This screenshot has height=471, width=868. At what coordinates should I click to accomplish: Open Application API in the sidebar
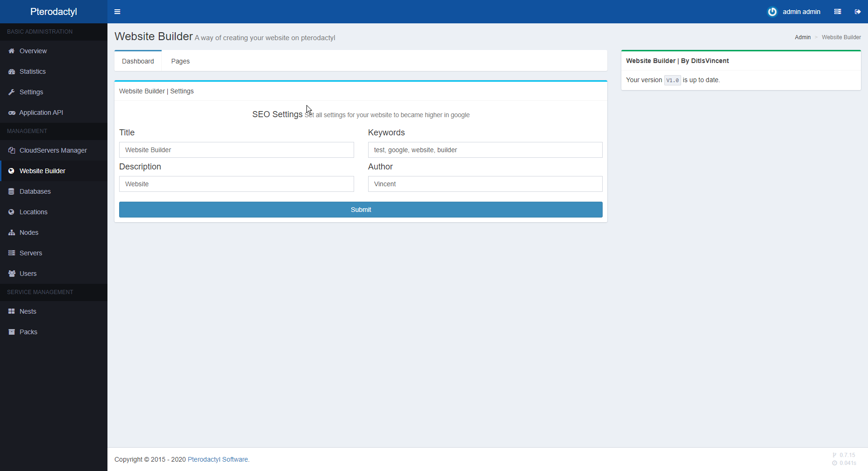(41, 112)
